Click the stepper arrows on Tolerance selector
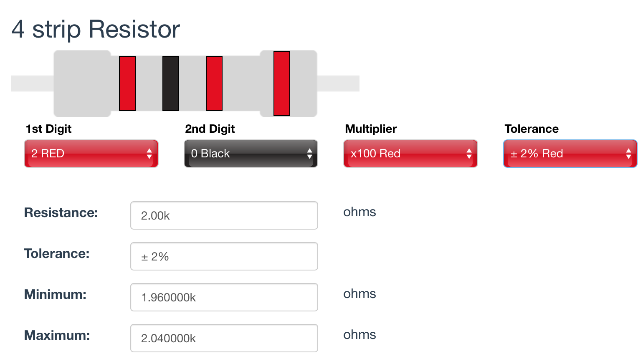643x364 pixels. tap(628, 154)
